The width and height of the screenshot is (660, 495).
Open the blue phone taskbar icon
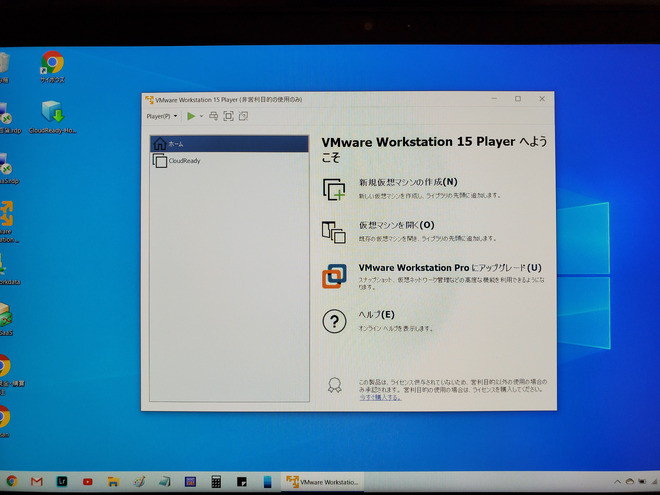(267, 482)
